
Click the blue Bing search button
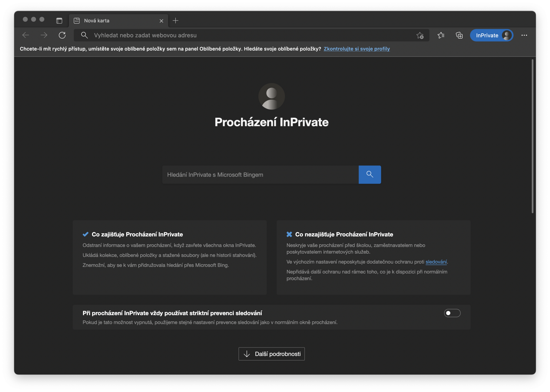point(370,174)
